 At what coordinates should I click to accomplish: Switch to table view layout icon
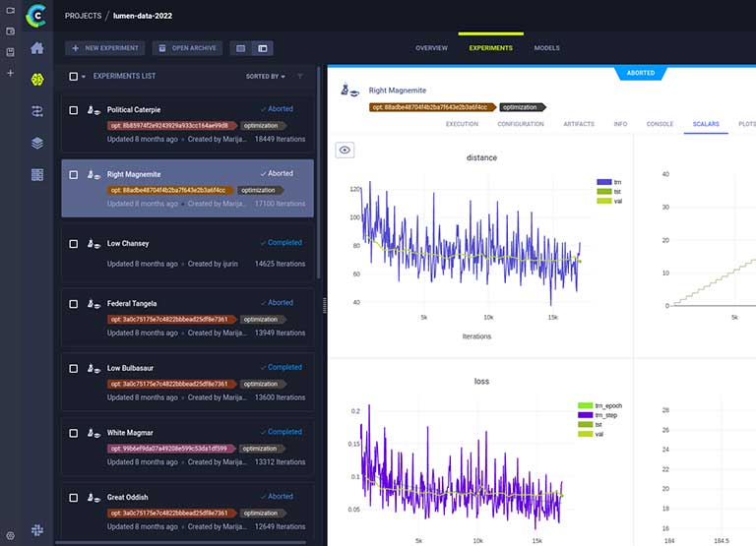coord(240,48)
